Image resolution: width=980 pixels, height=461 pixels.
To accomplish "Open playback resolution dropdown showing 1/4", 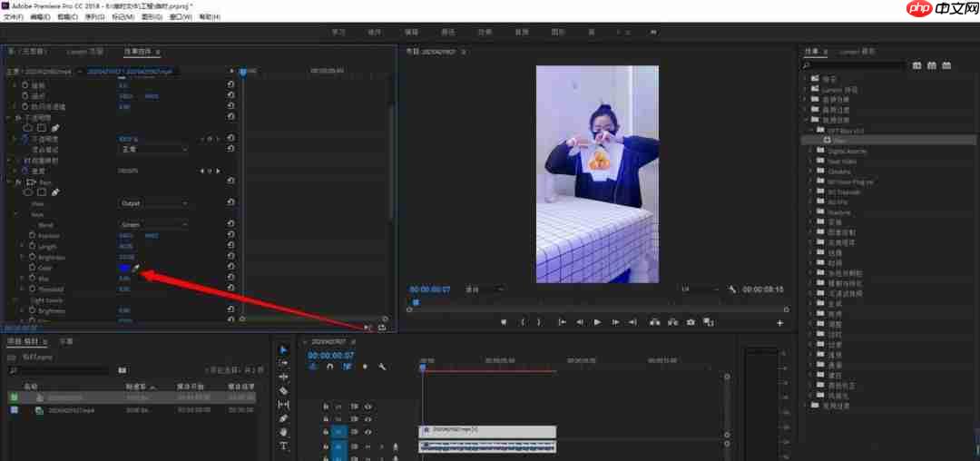I will tap(701, 289).
